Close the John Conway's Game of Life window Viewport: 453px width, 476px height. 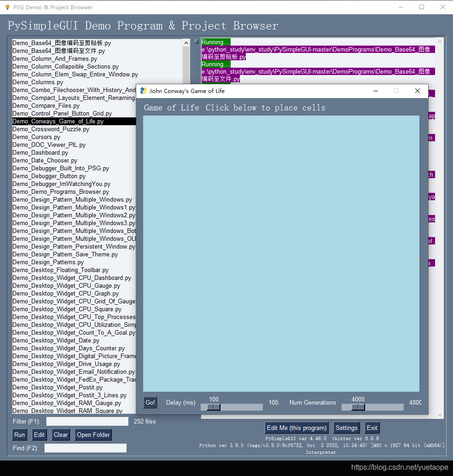coord(418,91)
